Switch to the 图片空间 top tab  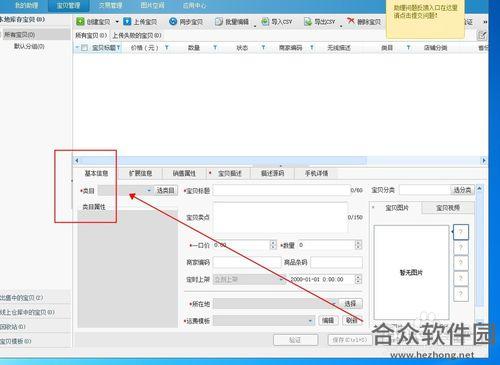click(x=152, y=6)
